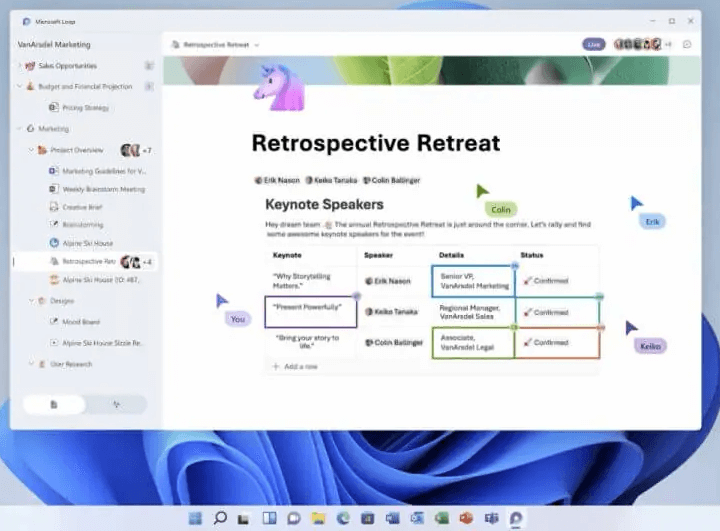The height and width of the screenshot is (531, 720).
Task: Select the Regional Manager, VanArsdel Sales cell
Action: click(x=473, y=312)
